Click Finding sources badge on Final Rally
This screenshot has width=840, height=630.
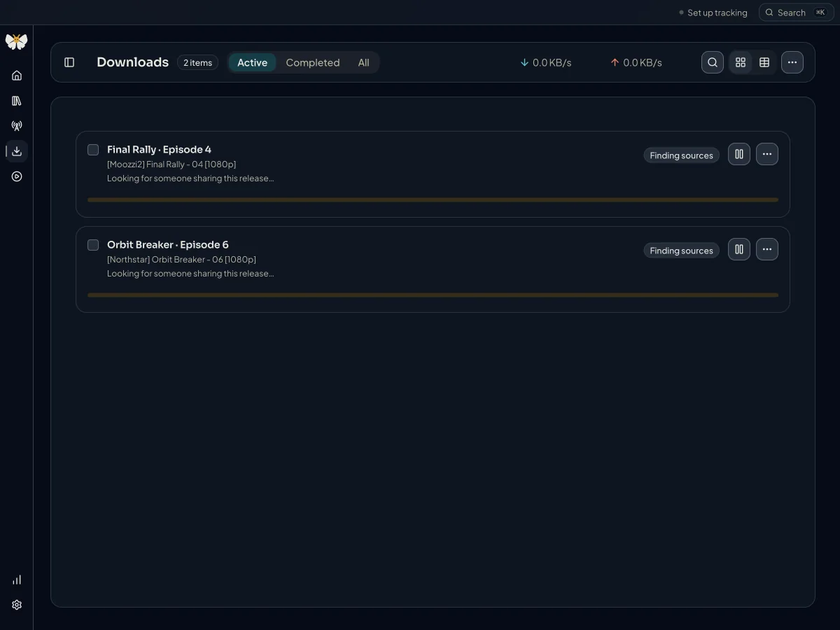[x=681, y=155]
